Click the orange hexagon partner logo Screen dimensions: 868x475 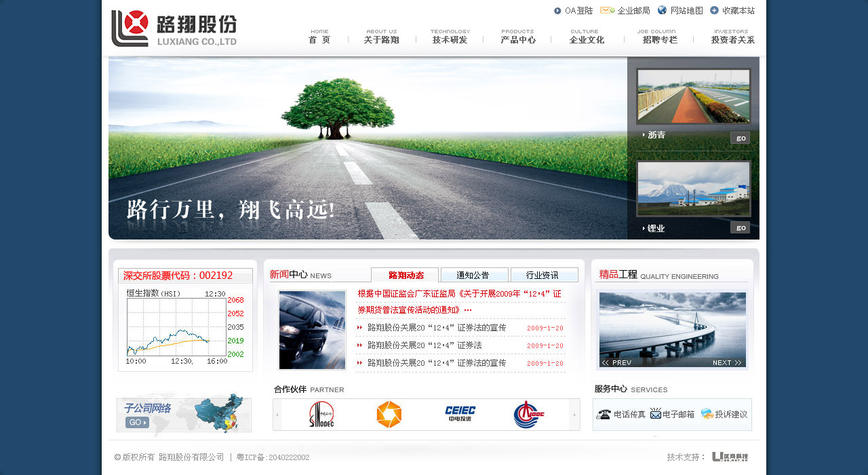pyautogui.click(x=389, y=415)
